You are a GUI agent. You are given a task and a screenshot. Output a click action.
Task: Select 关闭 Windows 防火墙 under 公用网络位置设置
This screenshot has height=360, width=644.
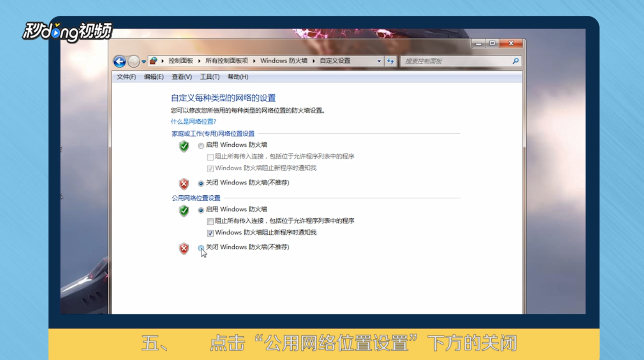(x=201, y=248)
